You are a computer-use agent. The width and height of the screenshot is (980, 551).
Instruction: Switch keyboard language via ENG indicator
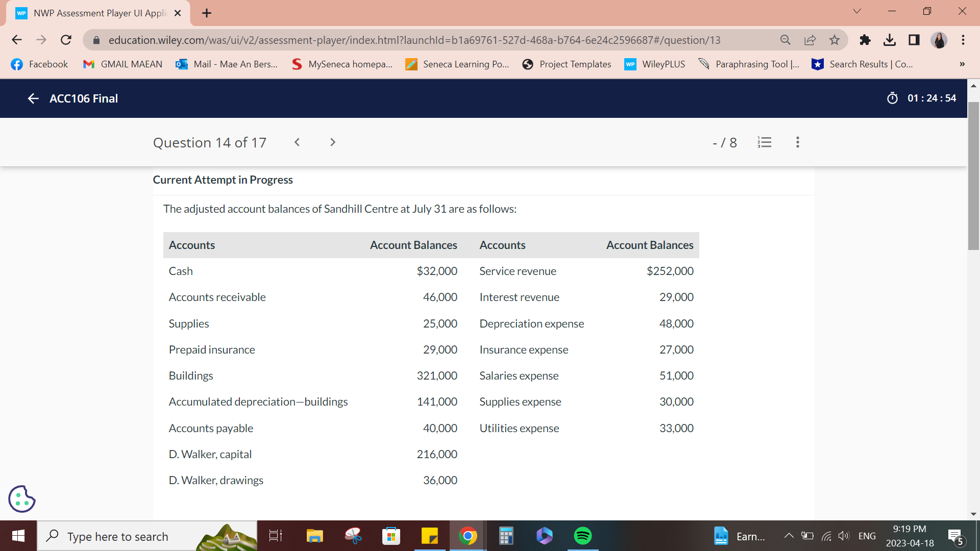coord(867,536)
